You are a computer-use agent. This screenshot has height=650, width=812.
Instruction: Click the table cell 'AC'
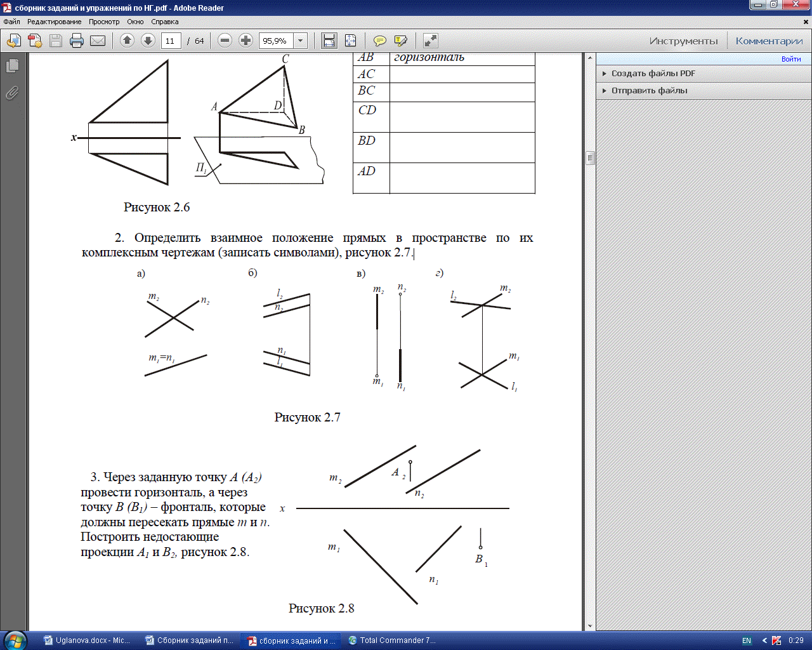click(371, 74)
